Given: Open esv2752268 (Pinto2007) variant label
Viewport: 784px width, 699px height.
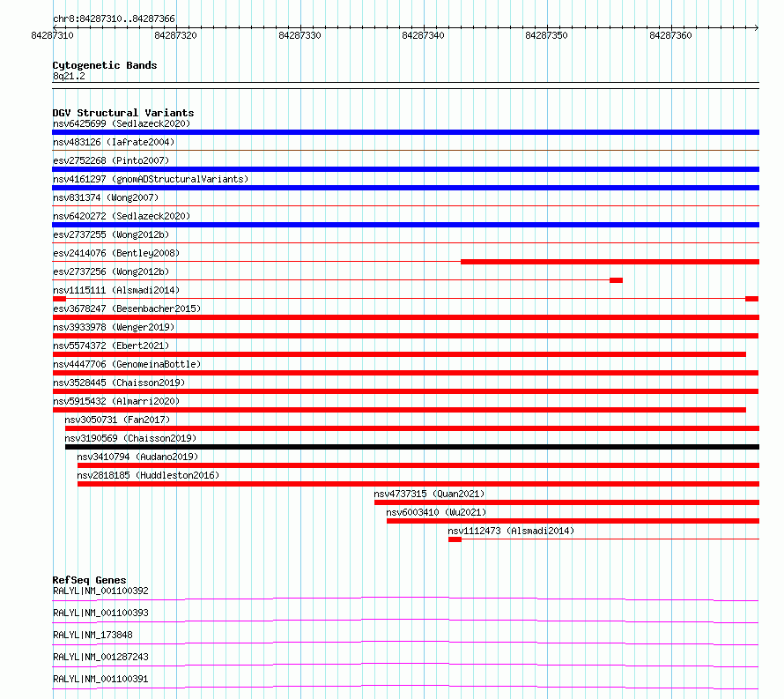Looking at the screenshot, I should (x=111, y=160).
